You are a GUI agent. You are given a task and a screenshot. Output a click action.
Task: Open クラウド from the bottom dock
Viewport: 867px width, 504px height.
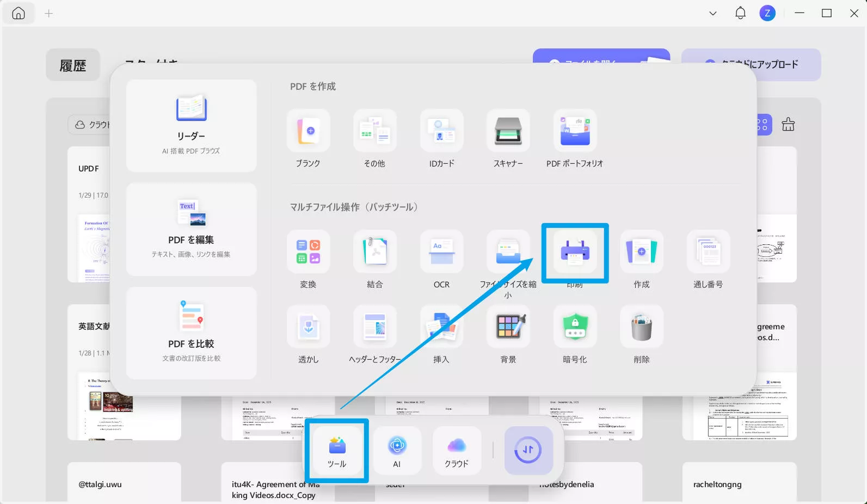coord(457,451)
